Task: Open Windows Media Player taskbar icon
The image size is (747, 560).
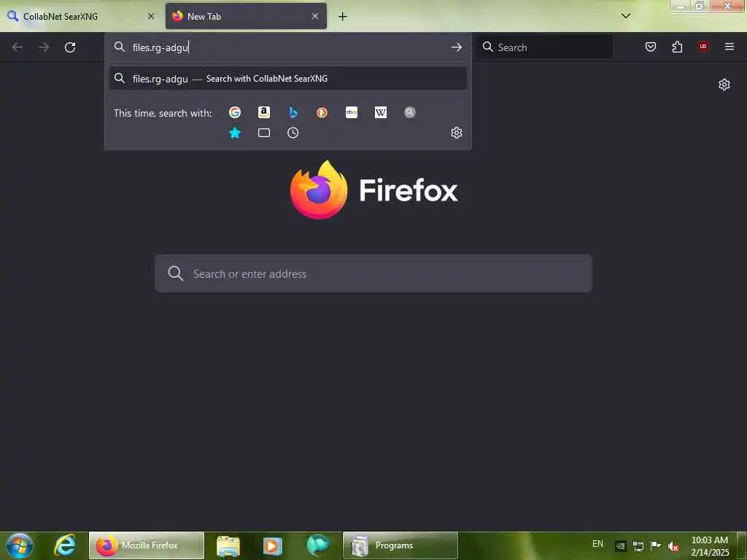Action: 273,545
